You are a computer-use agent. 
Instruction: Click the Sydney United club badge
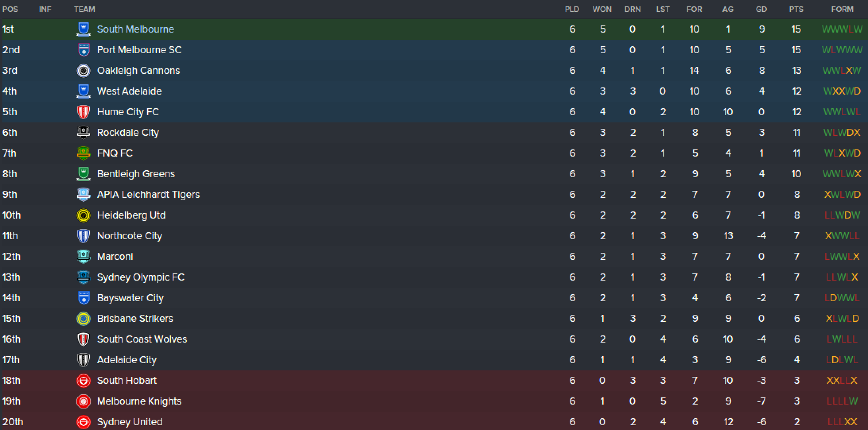pyautogui.click(x=83, y=422)
